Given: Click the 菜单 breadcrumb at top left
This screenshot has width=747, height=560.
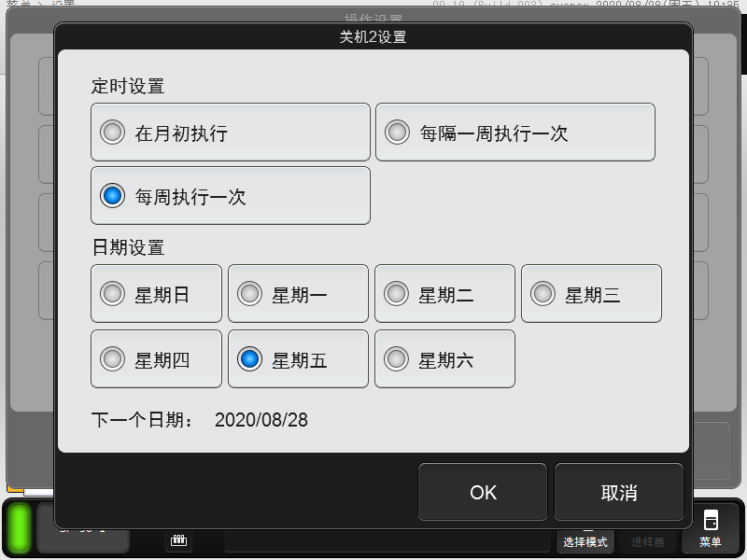Looking at the screenshot, I should tap(17, 4).
